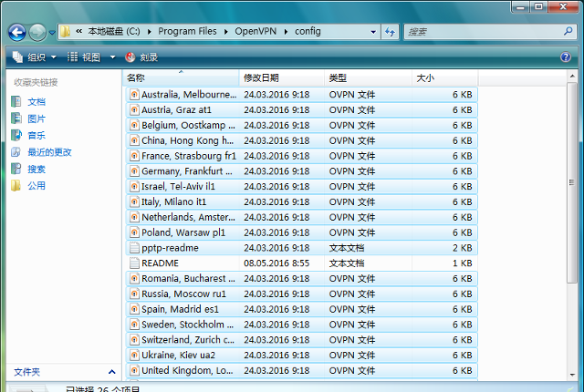Screen dimensions: 584x392
Task: Expand the 视图 dropdown arrow
Action: pyautogui.click(x=112, y=57)
